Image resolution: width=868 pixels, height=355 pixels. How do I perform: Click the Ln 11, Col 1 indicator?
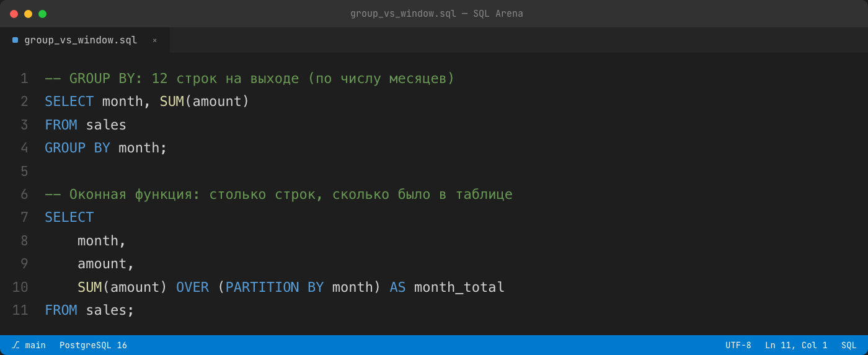click(x=796, y=345)
